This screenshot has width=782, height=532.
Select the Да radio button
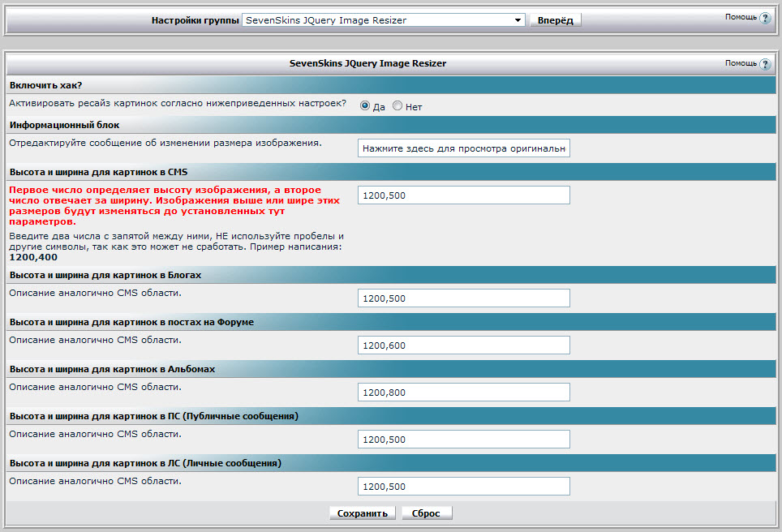pos(365,105)
